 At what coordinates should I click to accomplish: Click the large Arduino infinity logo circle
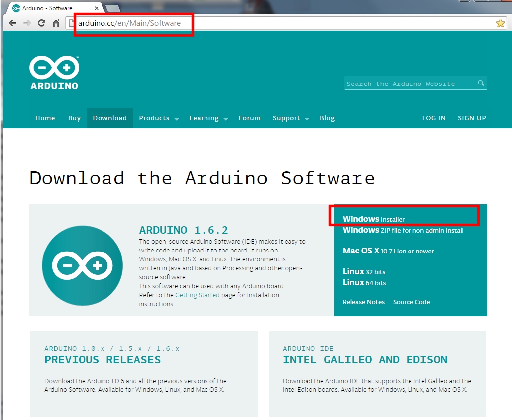(x=82, y=265)
